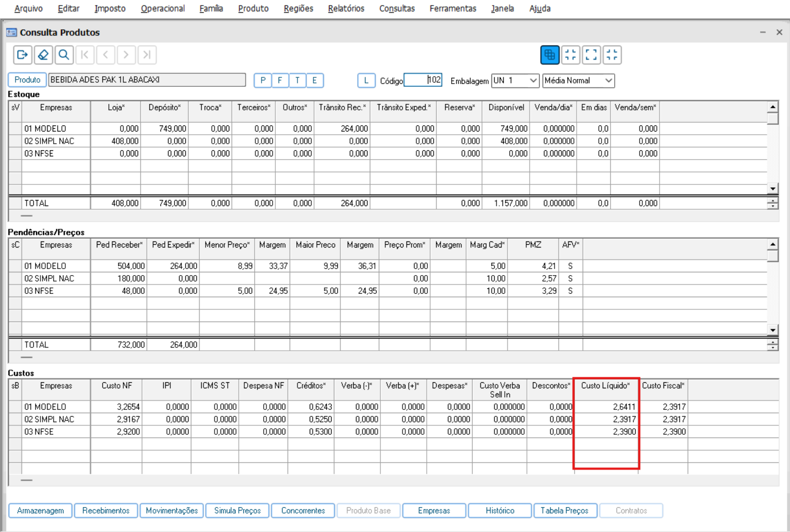Select the 2,9167 Custo NF cell
This screenshot has width=790, height=532.
coord(116,419)
